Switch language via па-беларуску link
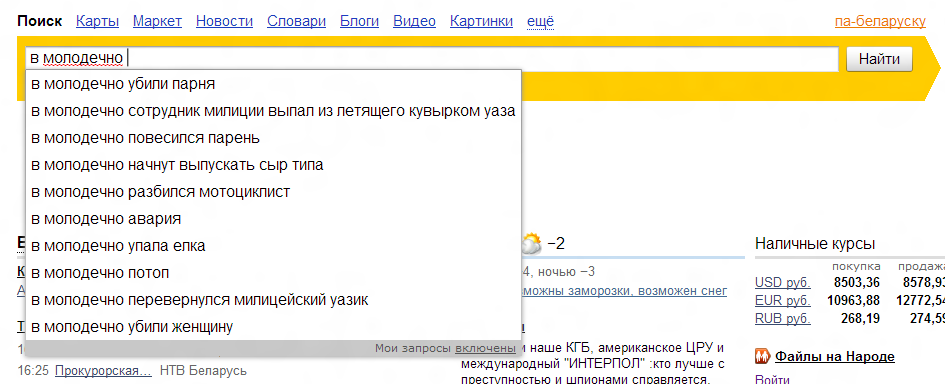This screenshot has height=384, width=945. [x=880, y=22]
